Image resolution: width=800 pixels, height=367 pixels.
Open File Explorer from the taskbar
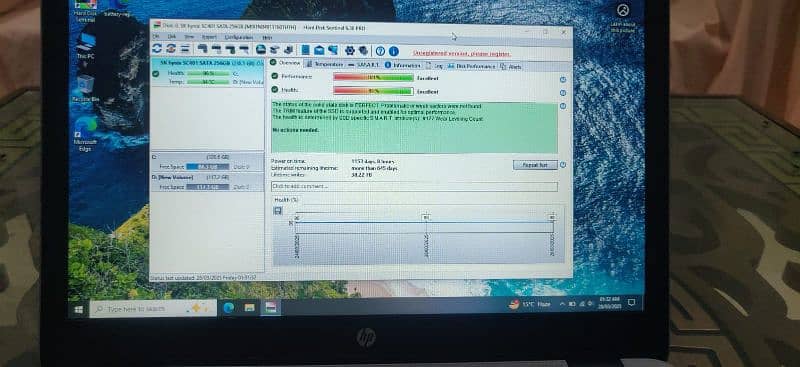[x=249, y=307]
